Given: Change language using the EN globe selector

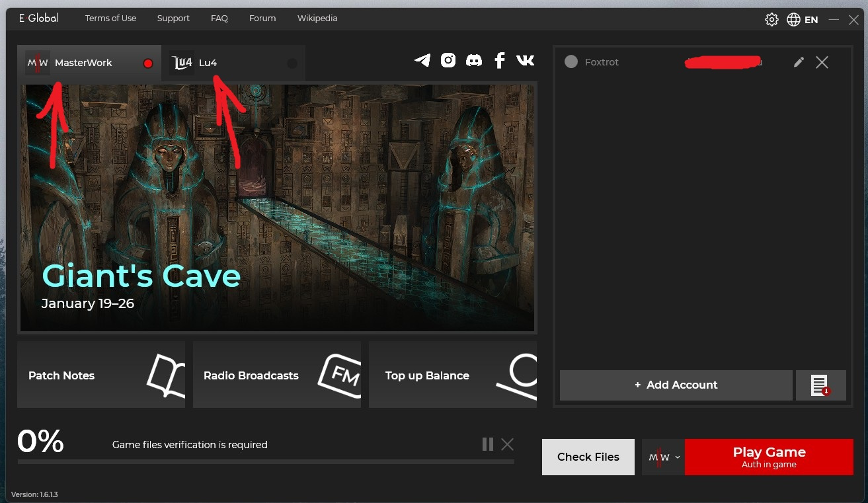Looking at the screenshot, I should 803,20.
